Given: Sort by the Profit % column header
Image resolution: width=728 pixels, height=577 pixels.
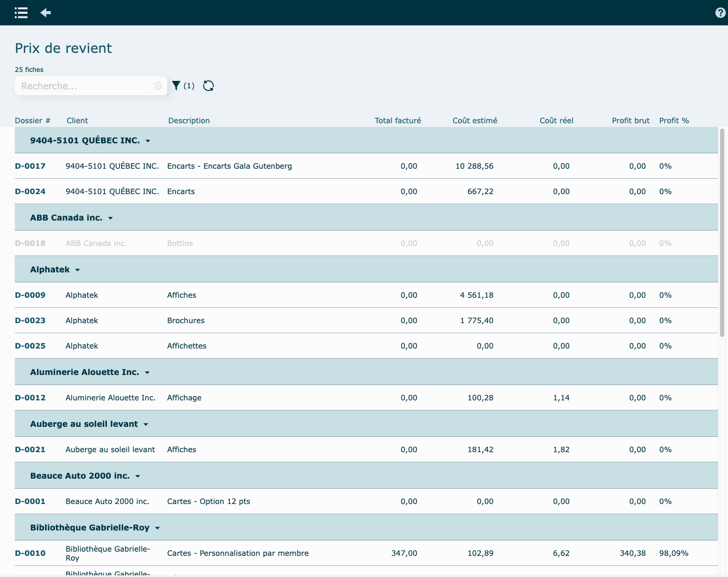Looking at the screenshot, I should [674, 121].
